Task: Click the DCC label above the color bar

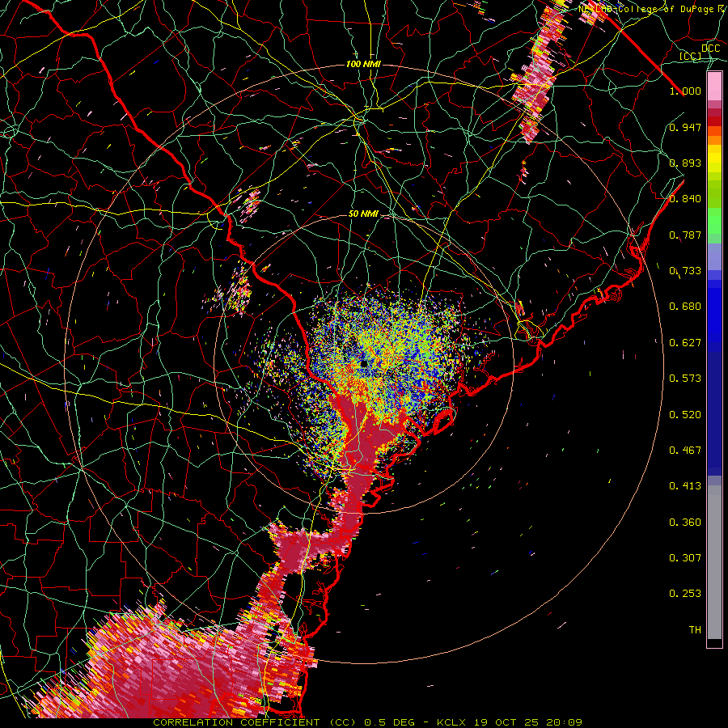Action: (710, 49)
